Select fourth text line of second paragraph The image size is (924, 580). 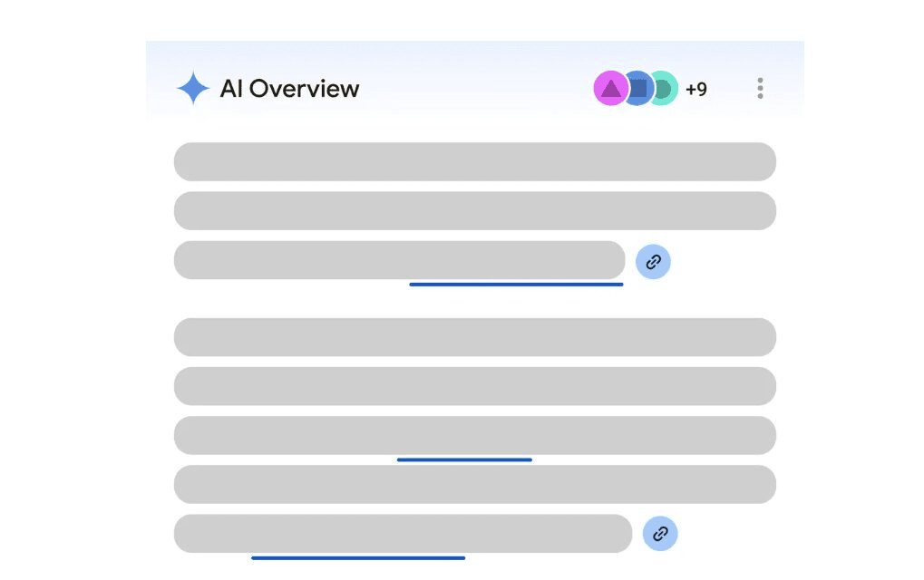475,484
